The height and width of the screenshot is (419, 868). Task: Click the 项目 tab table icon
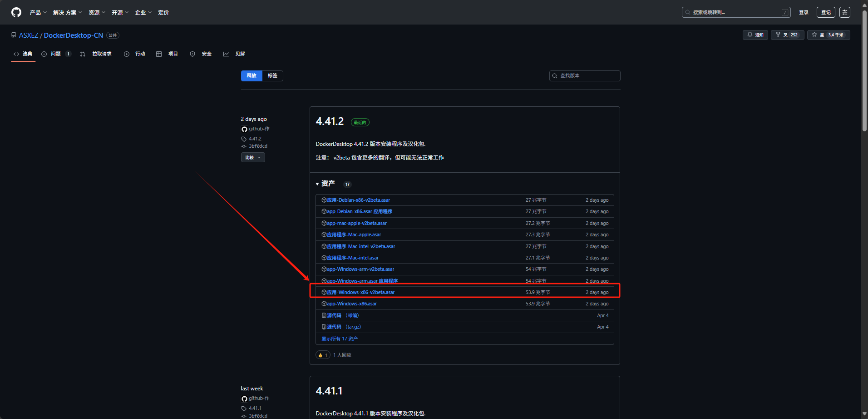click(159, 54)
